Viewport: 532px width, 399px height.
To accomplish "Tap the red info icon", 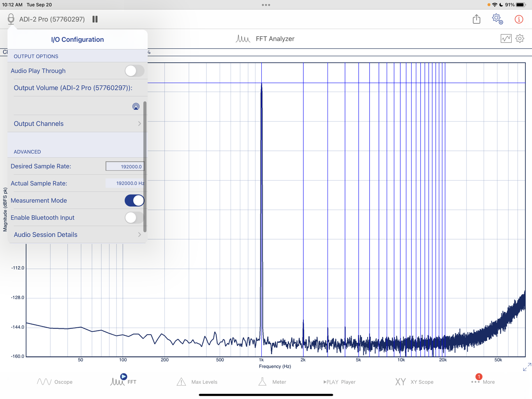I will pyautogui.click(x=519, y=19).
